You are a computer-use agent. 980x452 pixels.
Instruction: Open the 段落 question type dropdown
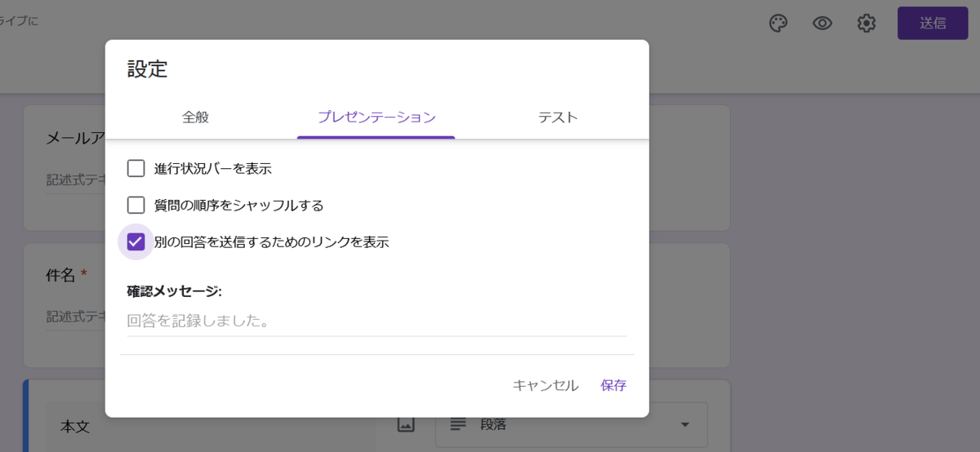tap(572, 424)
